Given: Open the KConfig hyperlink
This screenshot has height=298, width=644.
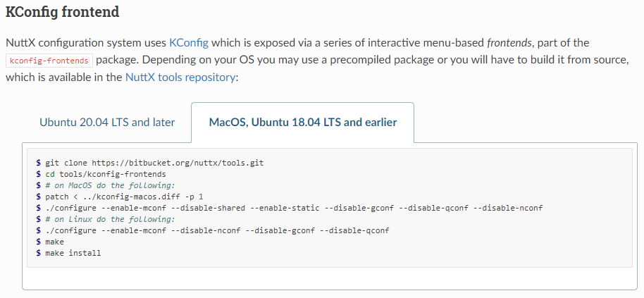Looking at the screenshot, I should point(189,43).
